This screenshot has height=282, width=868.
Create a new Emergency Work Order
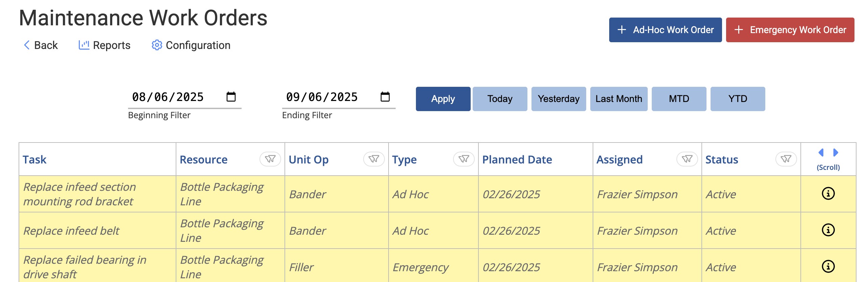point(790,30)
